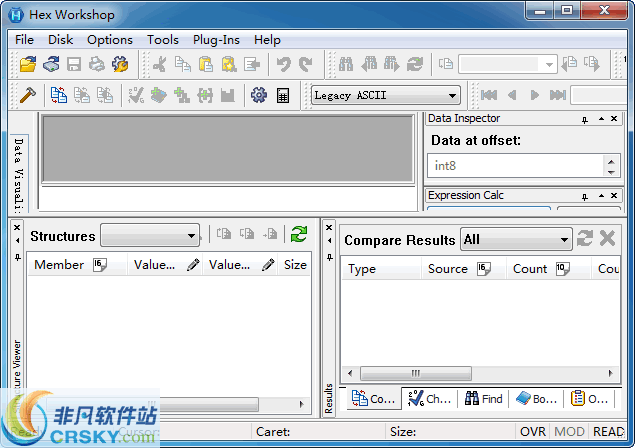Toggle OVR insert mode indicator
The height and width of the screenshot is (448, 635).
coord(533,432)
